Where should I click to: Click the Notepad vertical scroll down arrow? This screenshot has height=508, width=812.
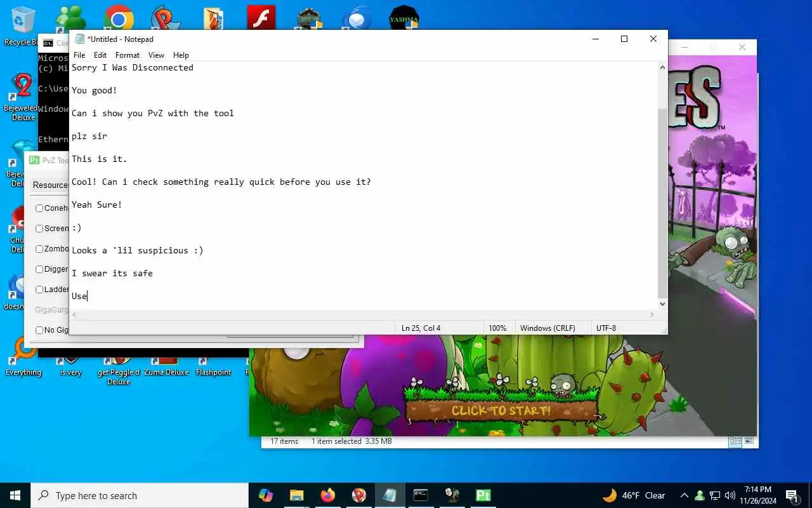[662, 304]
